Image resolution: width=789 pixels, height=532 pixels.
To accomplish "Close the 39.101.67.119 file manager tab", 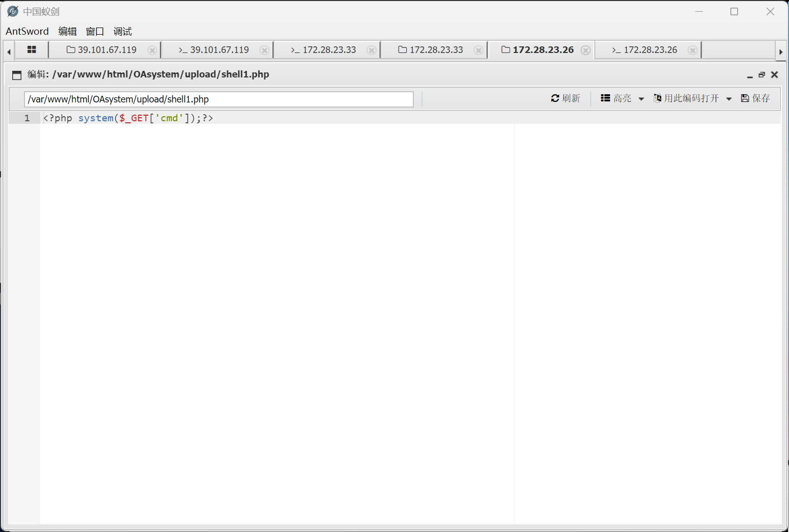I will pyautogui.click(x=152, y=50).
